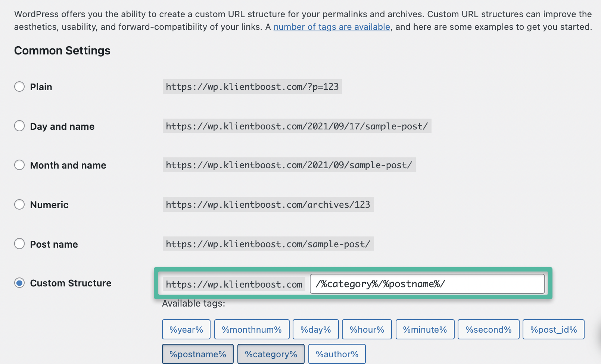
Task: Click the 2021/09/17/sample-post example URL
Action: click(297, 126)
